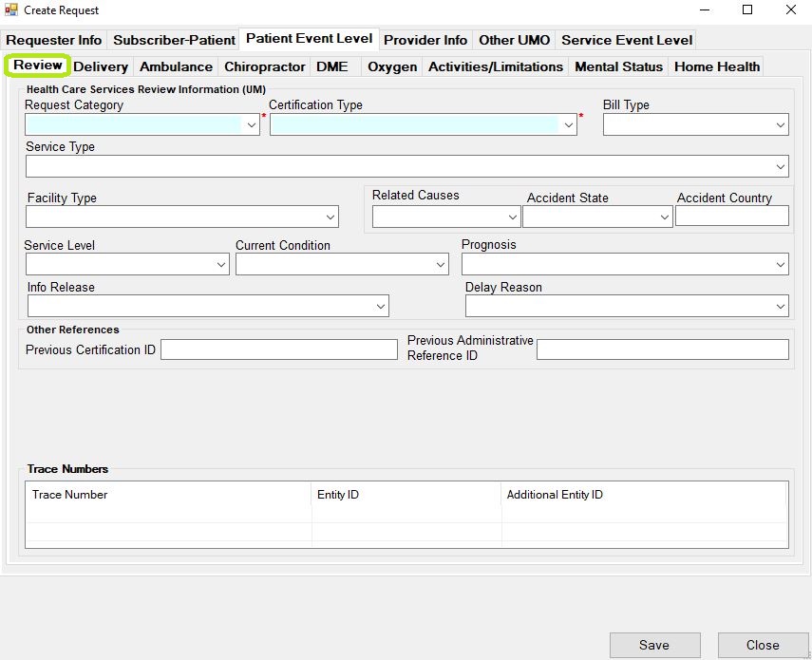Minimize the Create Request window
812x660 pixels.
(705, 9)
